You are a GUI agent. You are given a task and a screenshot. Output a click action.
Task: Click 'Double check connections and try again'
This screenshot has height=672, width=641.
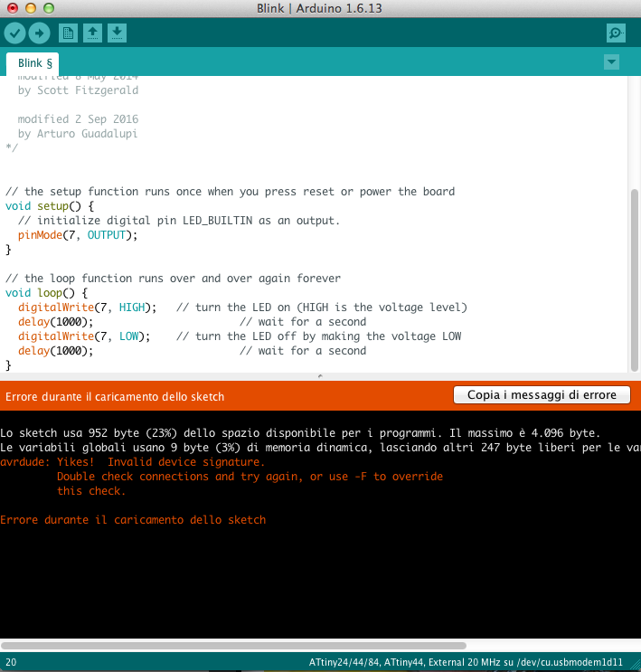pyautogui.click(x=250, y=477)
